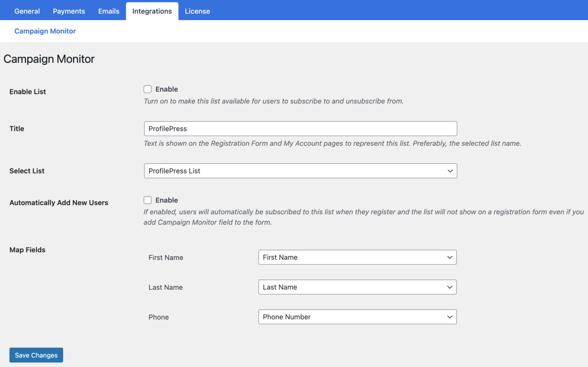The height and width of the screenshot is (367, 588).
Task: Select the Integrations tab
Action: pos(152,11)
